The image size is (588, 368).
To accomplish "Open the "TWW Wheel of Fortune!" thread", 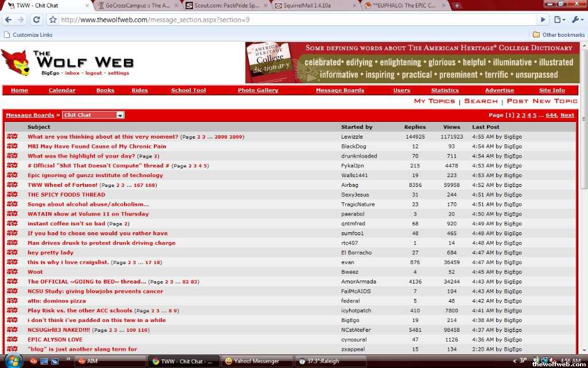I will coord(63,185).
